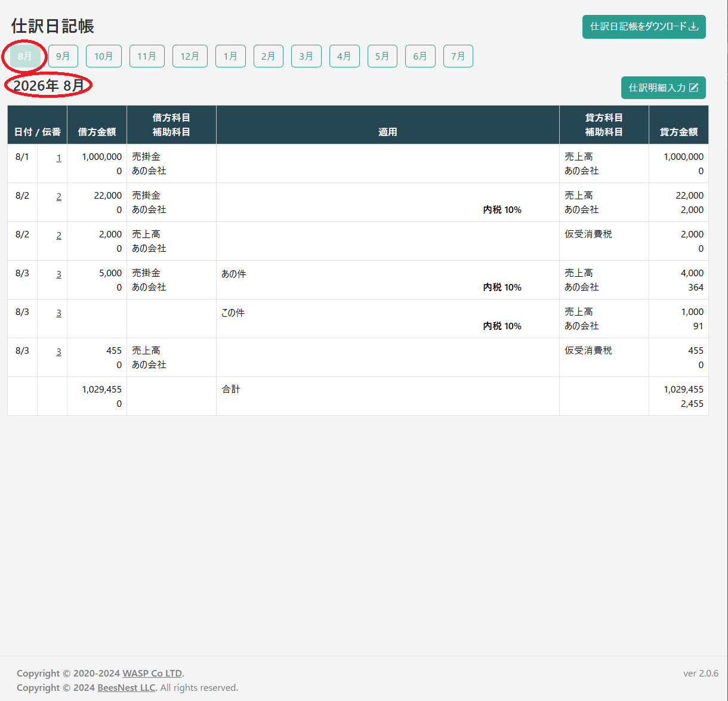Go to the 11月 month tab

(x=147, y=56)
